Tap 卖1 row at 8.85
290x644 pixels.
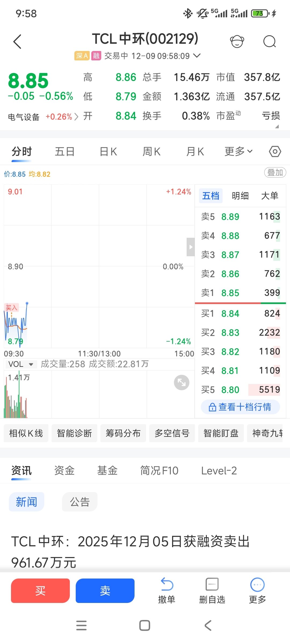pos(241,293)
